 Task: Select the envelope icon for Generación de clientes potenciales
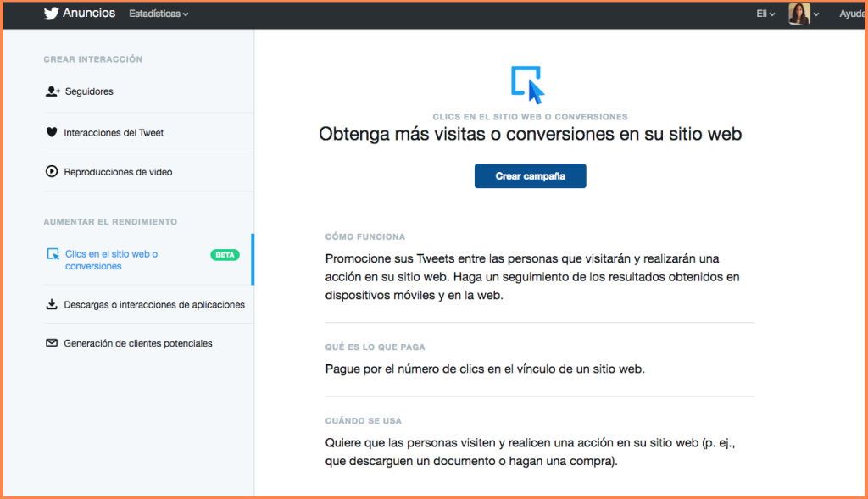click(x=52, y=343)
